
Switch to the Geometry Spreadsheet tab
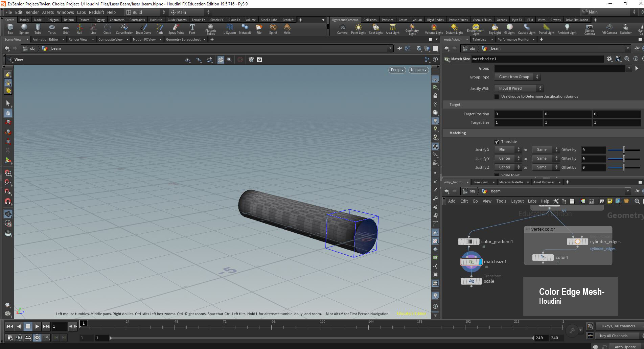tap(183, 40)
